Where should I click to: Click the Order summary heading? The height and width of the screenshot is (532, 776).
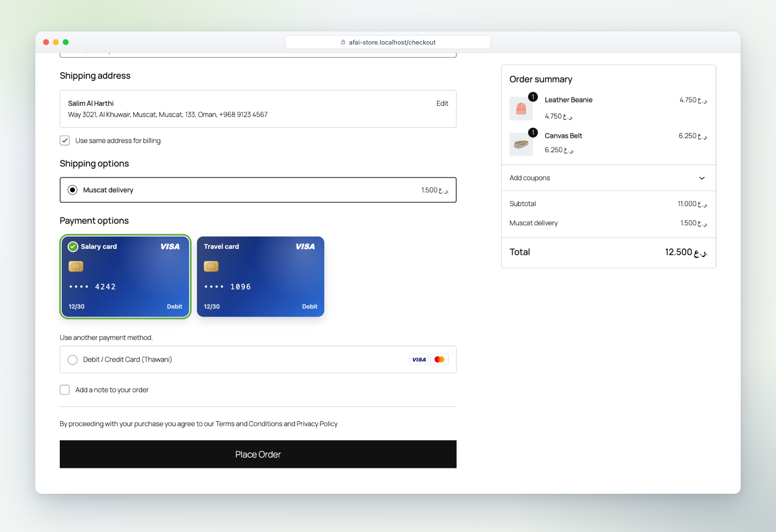click(x=541, y=79)
